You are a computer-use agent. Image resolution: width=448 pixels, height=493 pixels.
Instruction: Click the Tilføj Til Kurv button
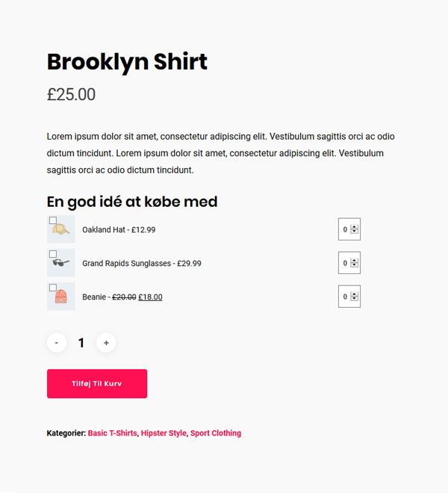[97, 384]
